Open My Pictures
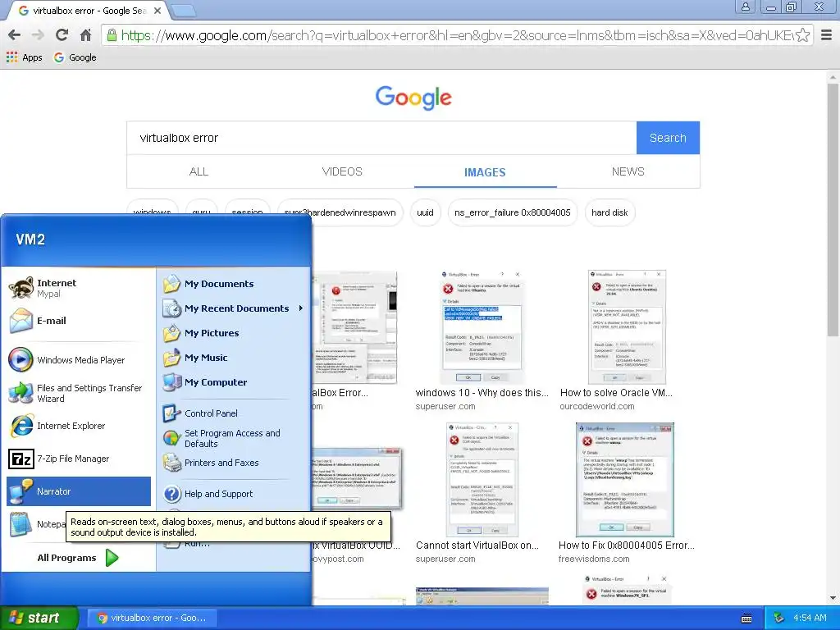840x630 pixels. [x=234, y=333]
